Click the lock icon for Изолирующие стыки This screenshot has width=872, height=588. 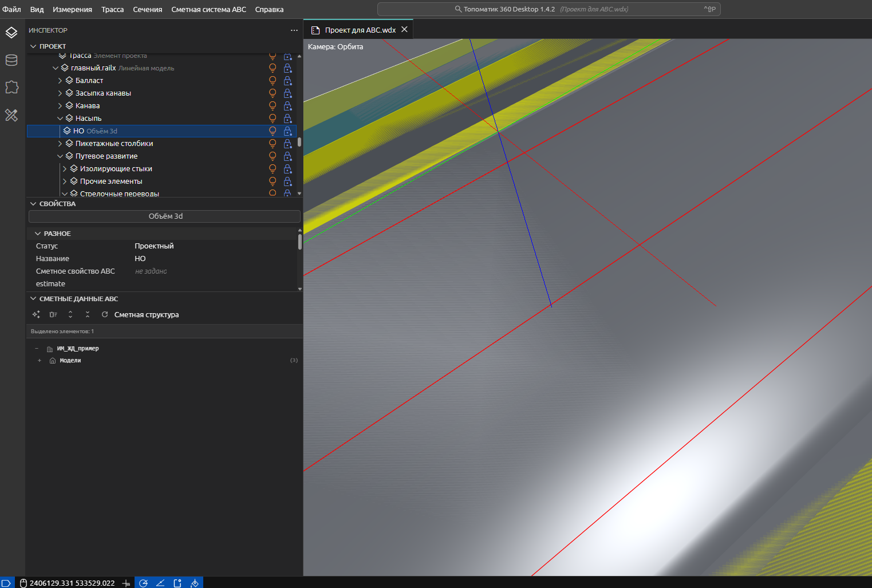(x=287, y=169)
